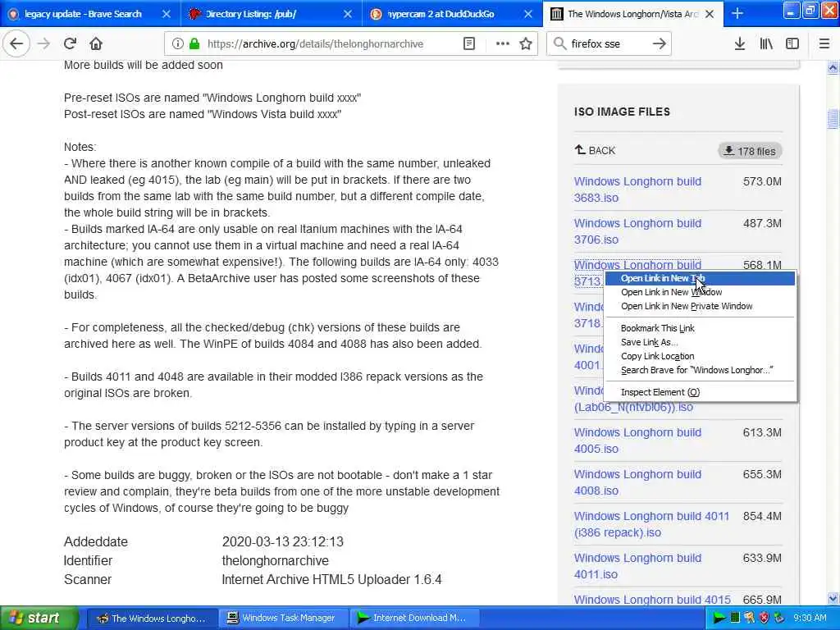Toggle the sidebar icon
Viewport: 840px width, 630px height.
point(792,44)
